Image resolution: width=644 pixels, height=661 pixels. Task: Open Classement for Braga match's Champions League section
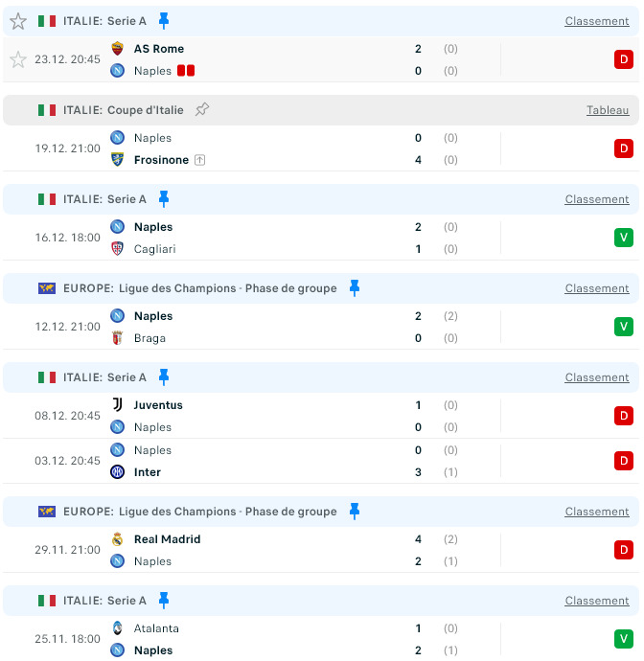point(597,288)
